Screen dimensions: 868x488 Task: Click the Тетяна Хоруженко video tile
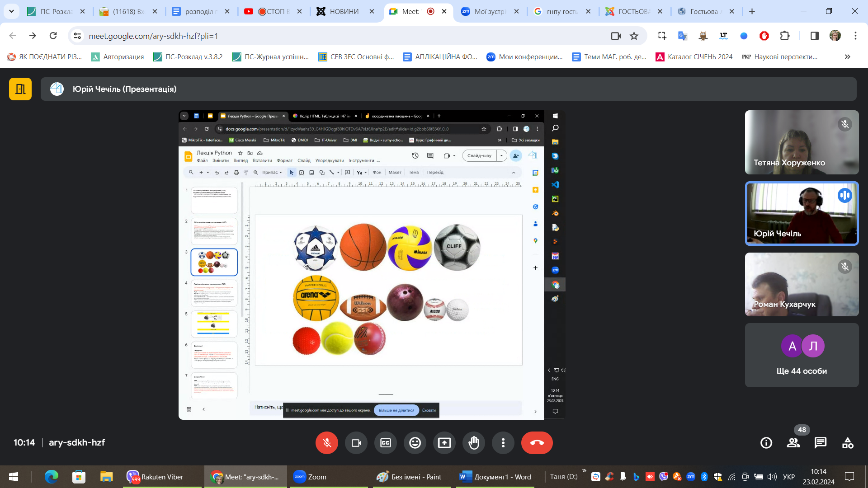click(x=802, y=142)
